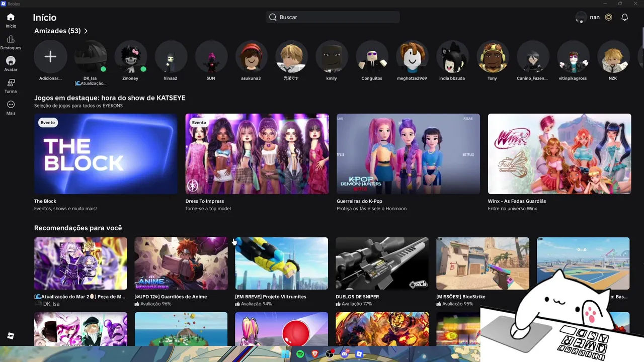Click Projeto Viltrumites title text
Viewport: 644px width, 362px height.
[x=271, y=297]
